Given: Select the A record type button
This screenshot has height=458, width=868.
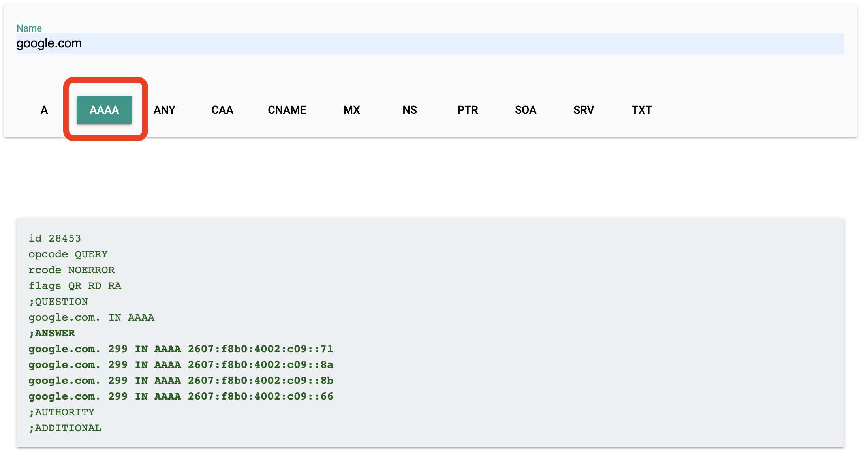Looking at the screenshot, I should [44, 110].
